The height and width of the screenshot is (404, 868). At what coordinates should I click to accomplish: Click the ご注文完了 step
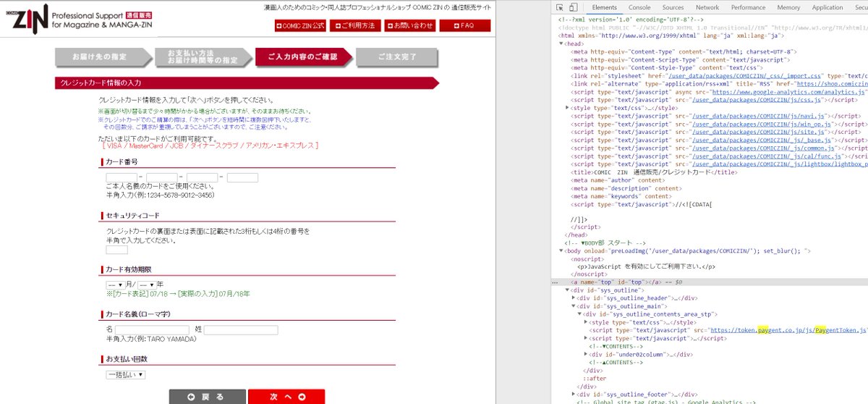pyautogui.click(x=397, y=56)
